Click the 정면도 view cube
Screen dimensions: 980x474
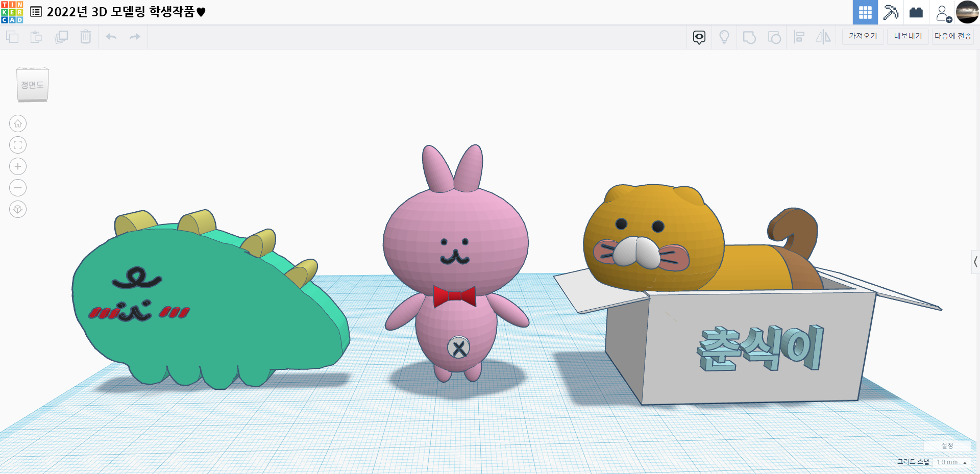[33, 85]
